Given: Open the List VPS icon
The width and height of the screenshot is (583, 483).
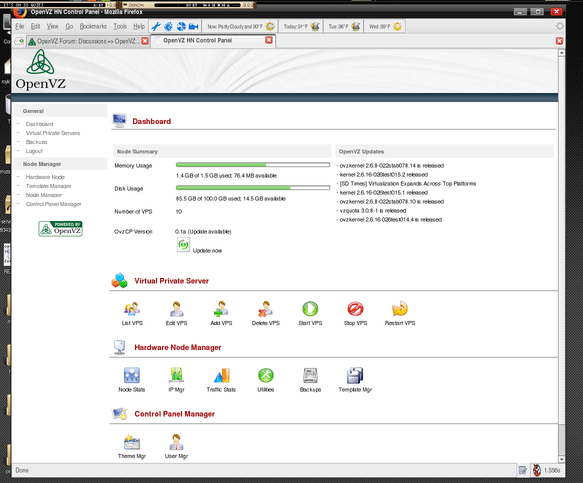Looking at the screenshot, I should [132, 309].
